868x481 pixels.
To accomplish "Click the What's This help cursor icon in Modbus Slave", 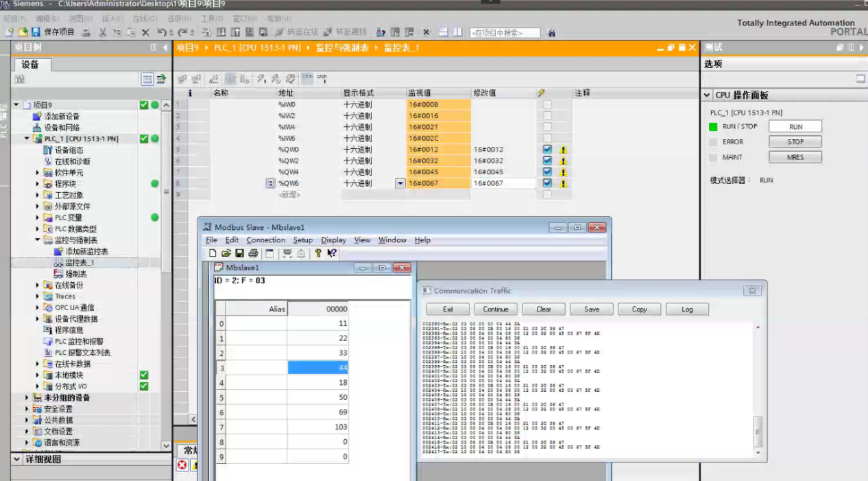I will (332, 253).
